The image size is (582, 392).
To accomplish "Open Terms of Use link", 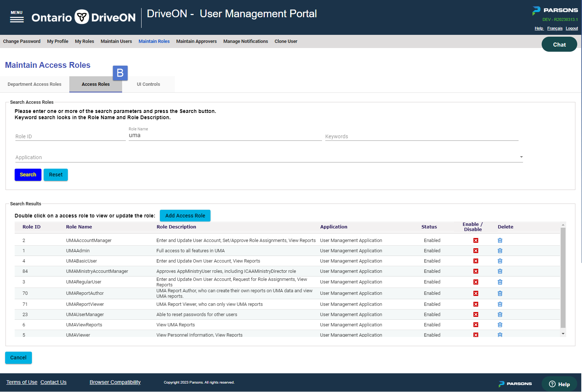I will (22, 382).
